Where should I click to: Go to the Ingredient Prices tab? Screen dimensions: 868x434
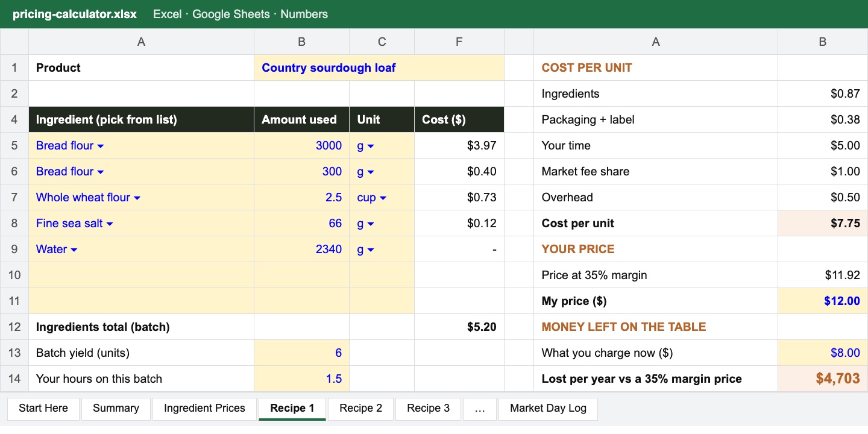pos(204,408)
